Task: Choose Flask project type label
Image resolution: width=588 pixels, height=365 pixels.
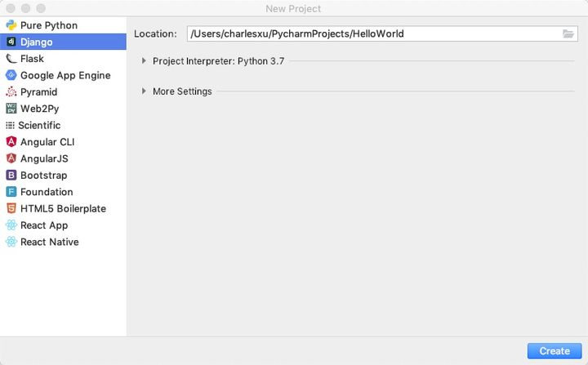Action: [32, 59]
